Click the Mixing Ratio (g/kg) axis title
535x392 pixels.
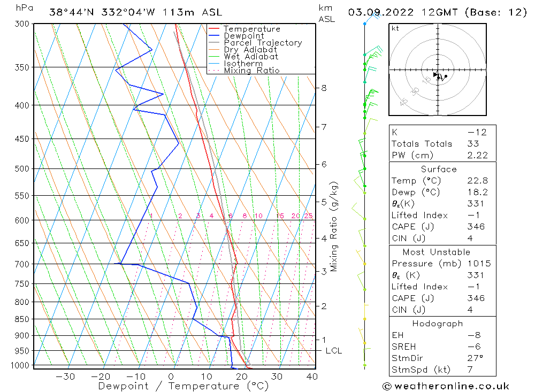tap(334, 227)
